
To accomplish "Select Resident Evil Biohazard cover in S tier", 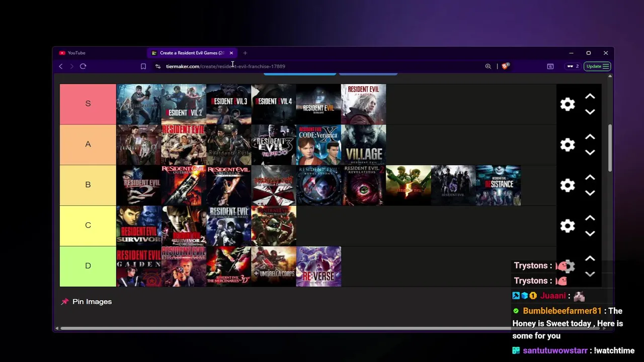I will coord(318,104).
